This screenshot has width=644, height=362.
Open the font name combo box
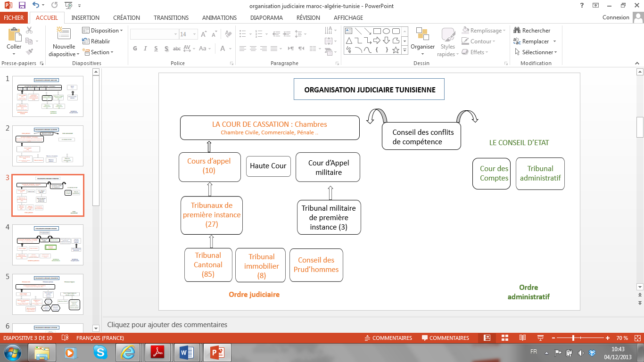pyautogui.click(x=155, y=34)
